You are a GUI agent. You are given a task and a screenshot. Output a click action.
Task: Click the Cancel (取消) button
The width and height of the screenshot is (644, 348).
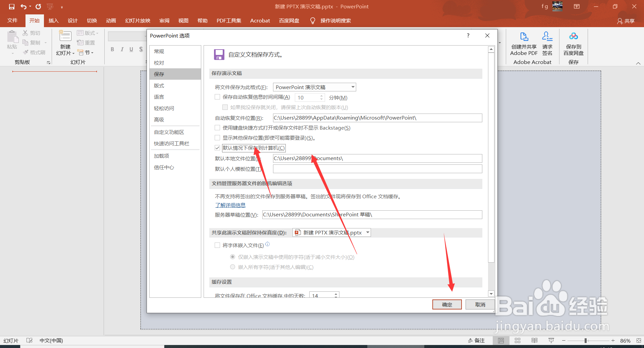tap(480, 304)
